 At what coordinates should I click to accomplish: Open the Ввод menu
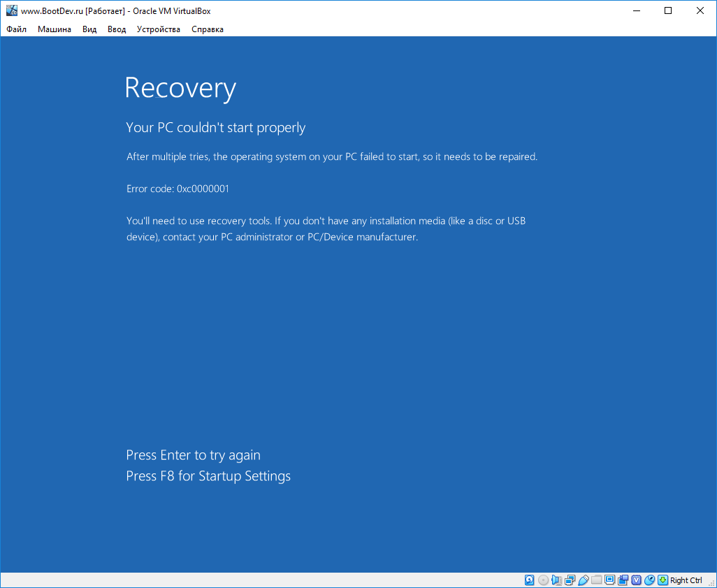[117, 29]
